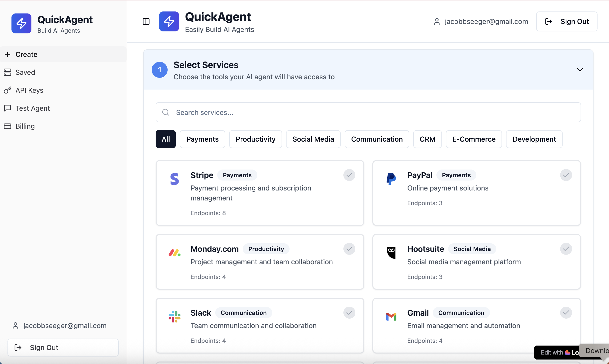Click the Slack logo icon
This screenshot has width=609, height=364.
tap(175, 316)
